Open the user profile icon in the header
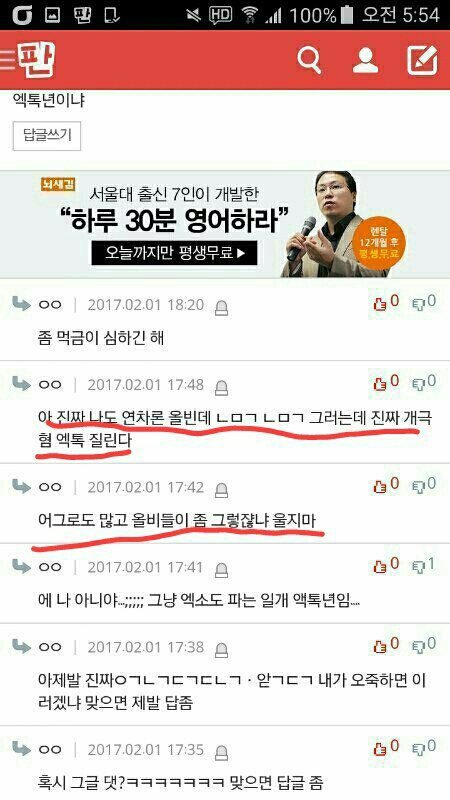This screenshot has height=800, width=450. (x=365, y=61)
